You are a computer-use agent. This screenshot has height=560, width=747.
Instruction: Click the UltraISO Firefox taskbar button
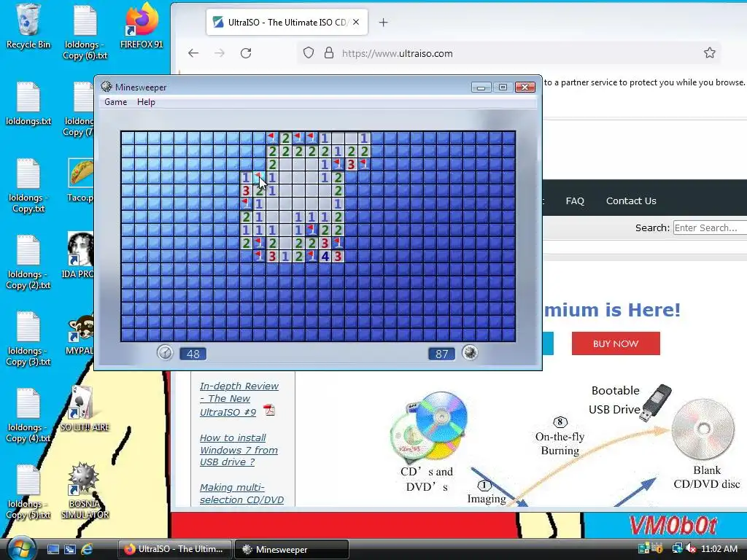point(175,549)
